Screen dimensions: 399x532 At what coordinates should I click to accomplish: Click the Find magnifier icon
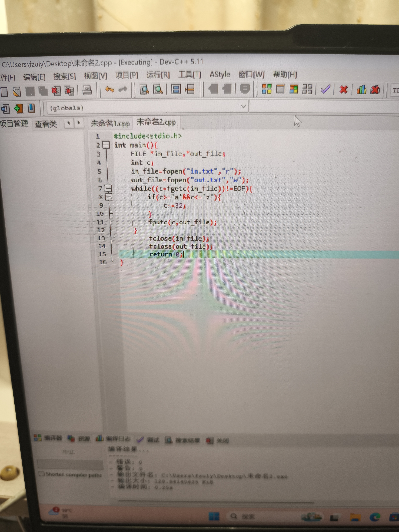[145, 89]
